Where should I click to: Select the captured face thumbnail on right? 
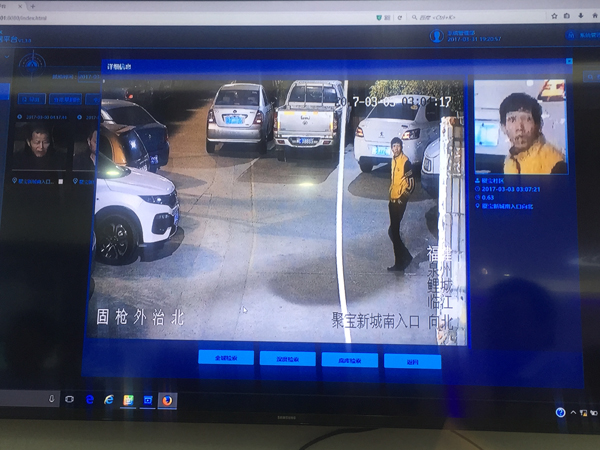[x=520, y=127]
